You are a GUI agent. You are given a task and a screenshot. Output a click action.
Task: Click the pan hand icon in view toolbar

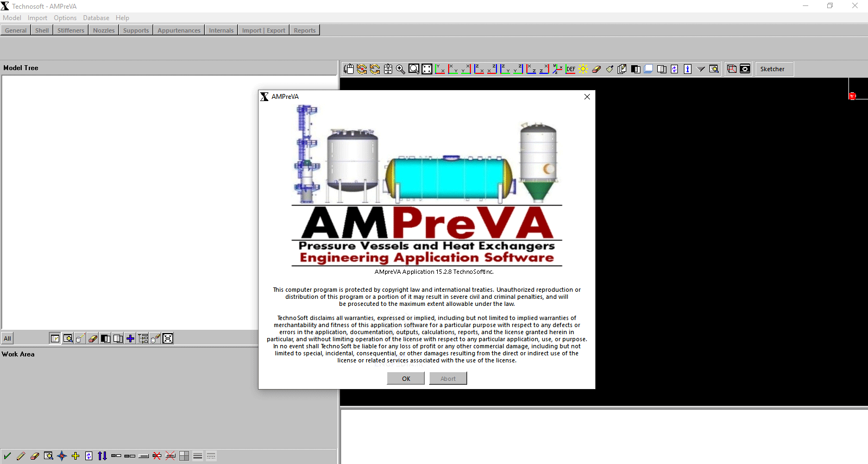coord(349,69)
